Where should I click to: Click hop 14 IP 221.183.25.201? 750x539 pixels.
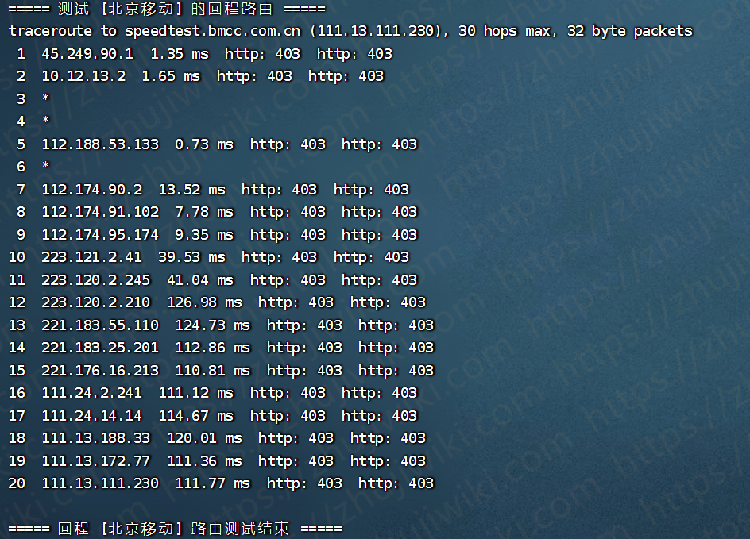click(100, 347)
